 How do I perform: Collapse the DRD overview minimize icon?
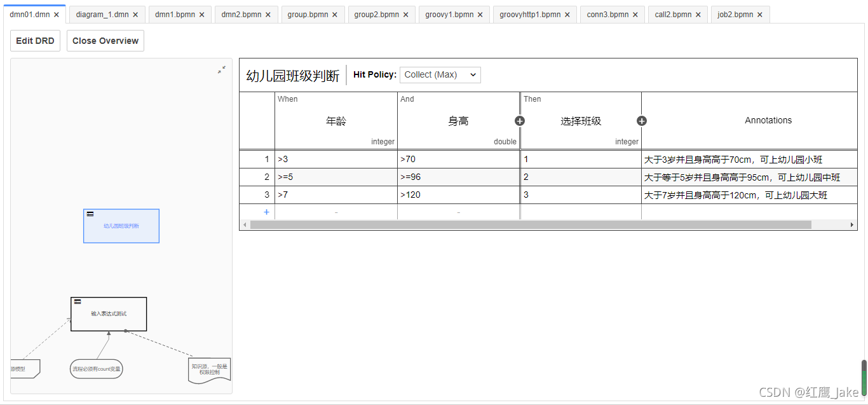pyautogui.click(x=221, y=70)
